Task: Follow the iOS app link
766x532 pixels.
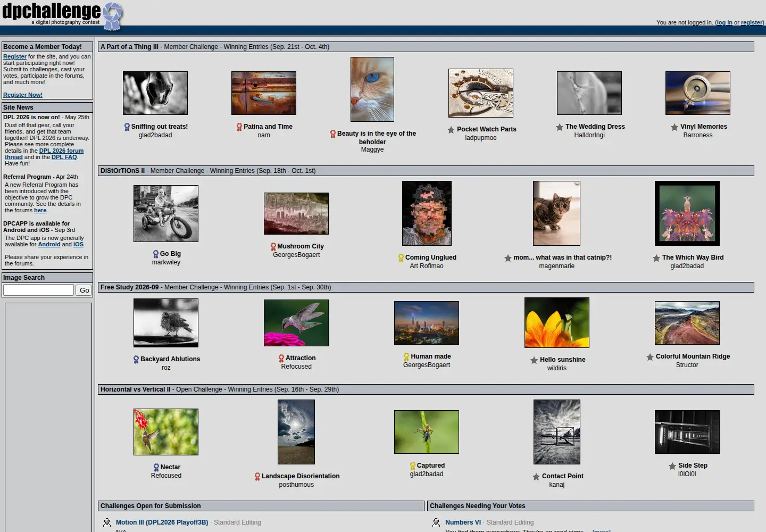Action: click(78, 244)
